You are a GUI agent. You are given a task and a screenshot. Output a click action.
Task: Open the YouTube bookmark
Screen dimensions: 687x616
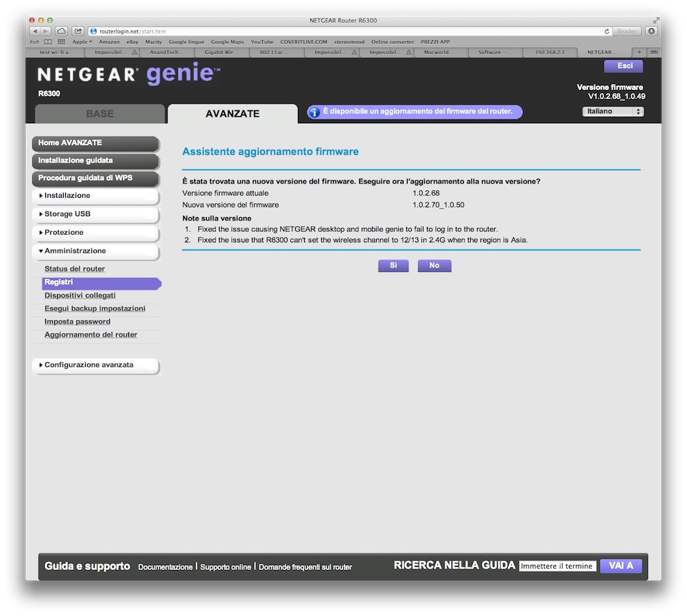click(x=262, y=42)
